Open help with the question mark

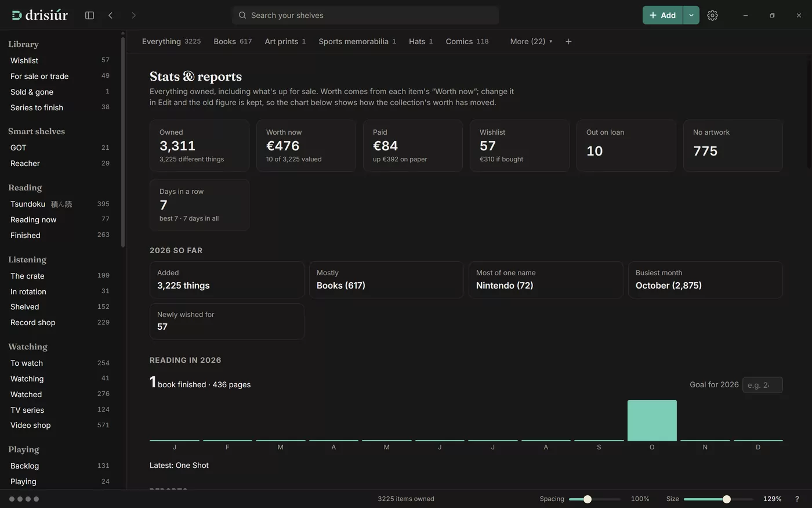pyautogui.click(x=797, y=499)
